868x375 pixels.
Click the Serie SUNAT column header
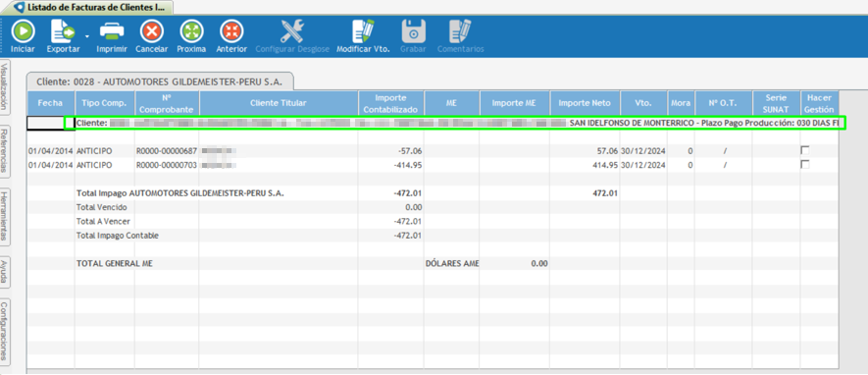[776, 103]
